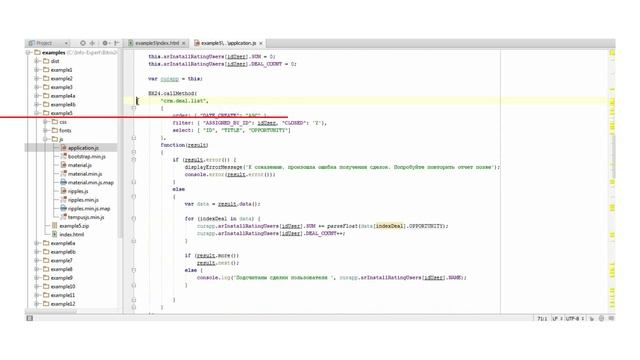
Task: Expand the example12 folder node
Action: (x=37, y=304)
